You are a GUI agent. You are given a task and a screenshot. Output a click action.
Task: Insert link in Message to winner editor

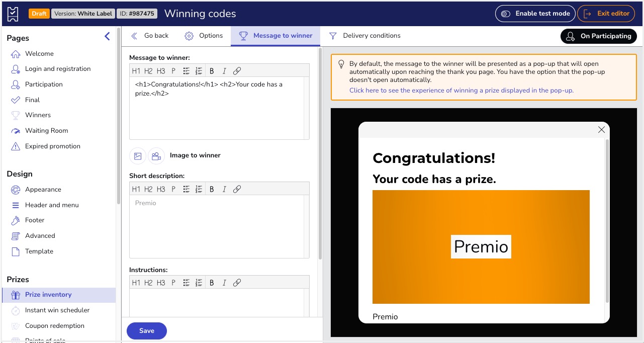click(x=237, y=71)
